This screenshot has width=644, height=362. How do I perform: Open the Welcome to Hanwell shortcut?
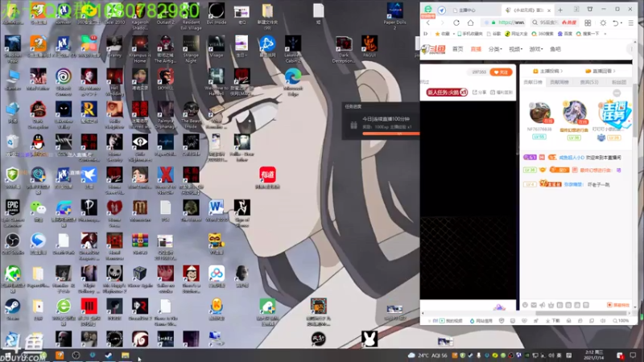(x=217, y=82)
